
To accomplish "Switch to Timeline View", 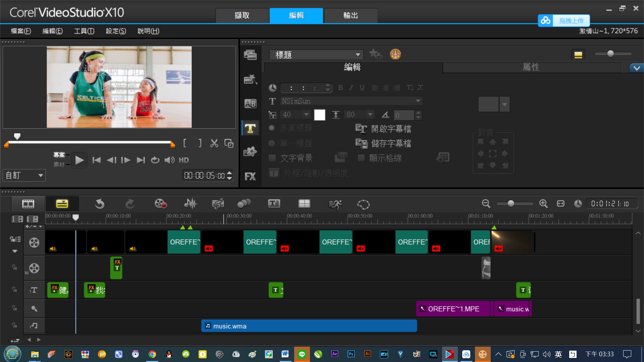I will 62,204.
